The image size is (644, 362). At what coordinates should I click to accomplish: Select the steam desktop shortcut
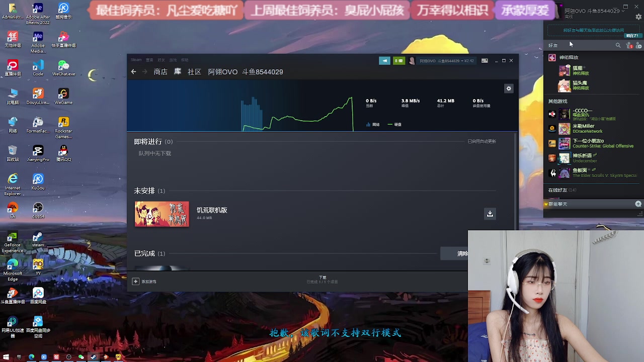pos(38,239)
